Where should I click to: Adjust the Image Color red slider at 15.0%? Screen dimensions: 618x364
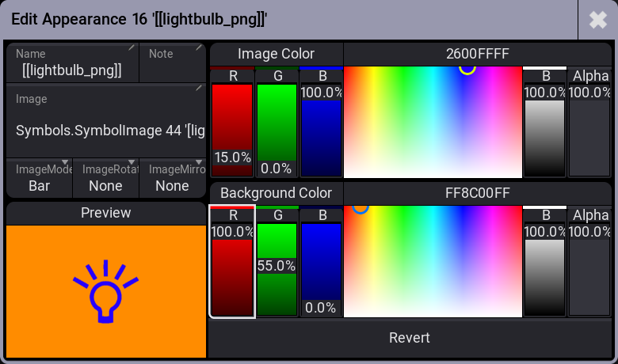pos(232,130)
